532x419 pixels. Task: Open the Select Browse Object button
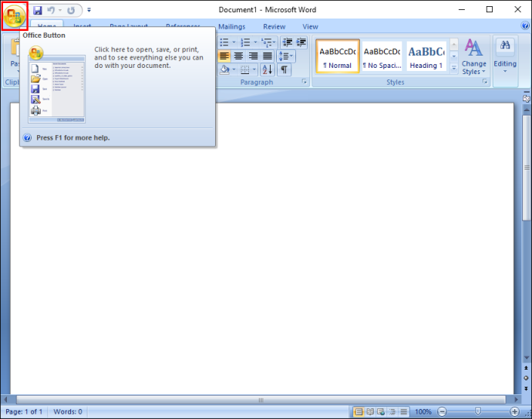(527, 378)
